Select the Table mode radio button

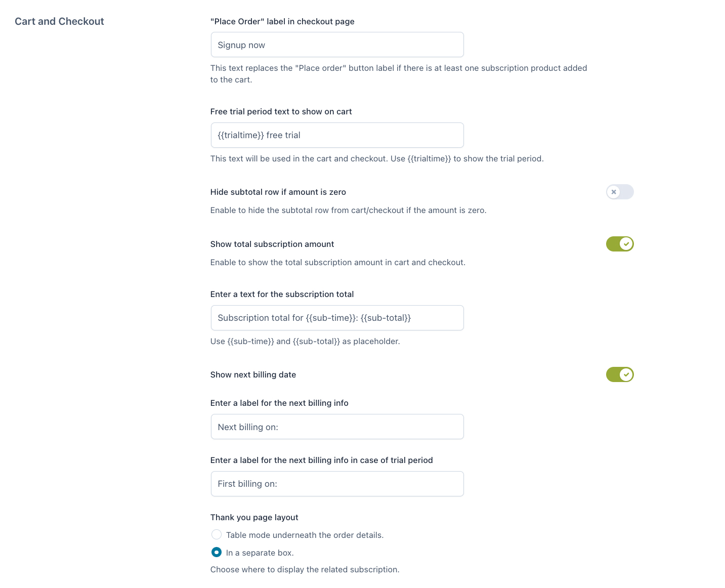(217, 534)
